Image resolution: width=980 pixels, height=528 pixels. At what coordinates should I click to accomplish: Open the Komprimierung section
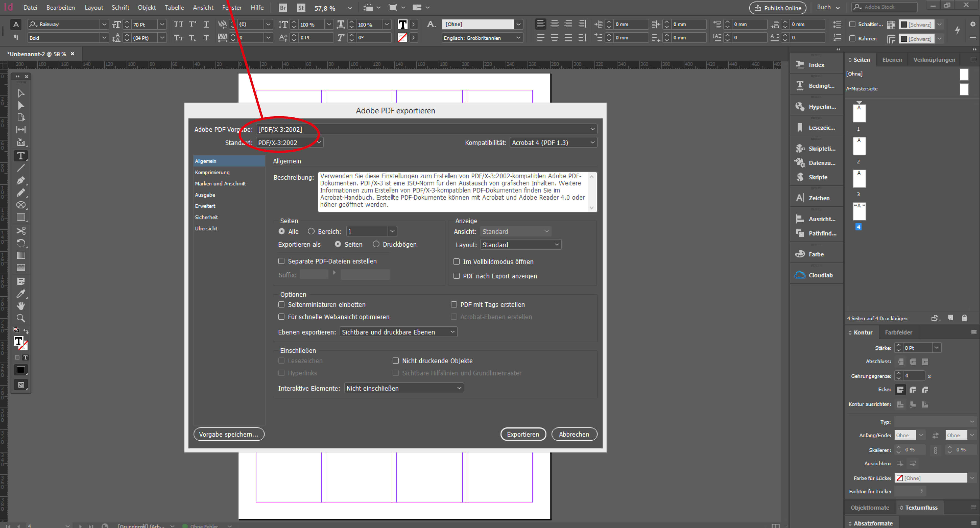(x=212, y=172)
